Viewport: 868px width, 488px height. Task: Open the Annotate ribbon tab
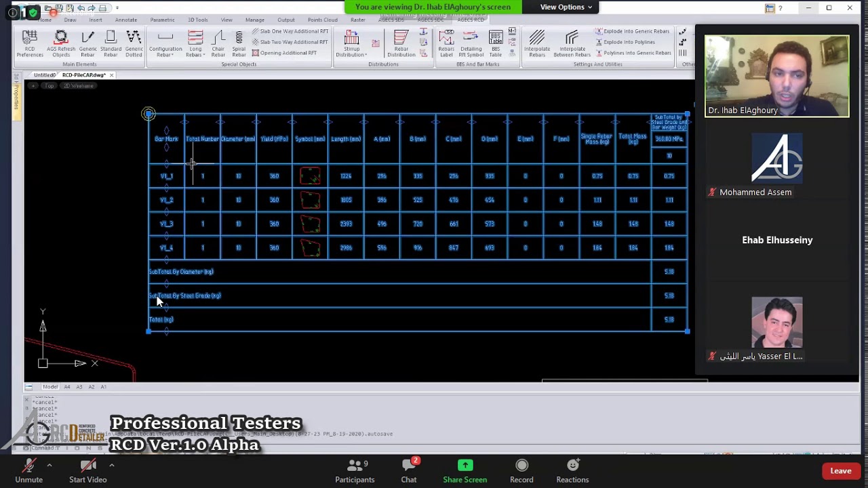pos(125,20)
